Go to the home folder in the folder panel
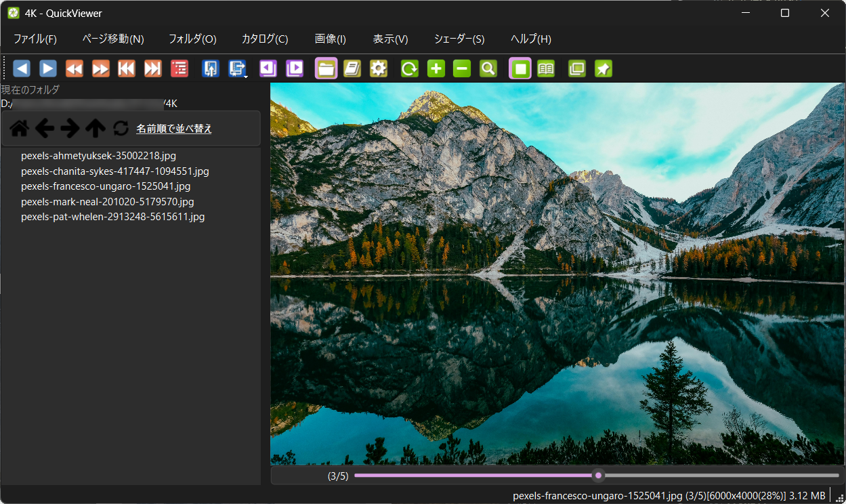The image size is (846, 504). pyautogui.click(x=18, y=128)
